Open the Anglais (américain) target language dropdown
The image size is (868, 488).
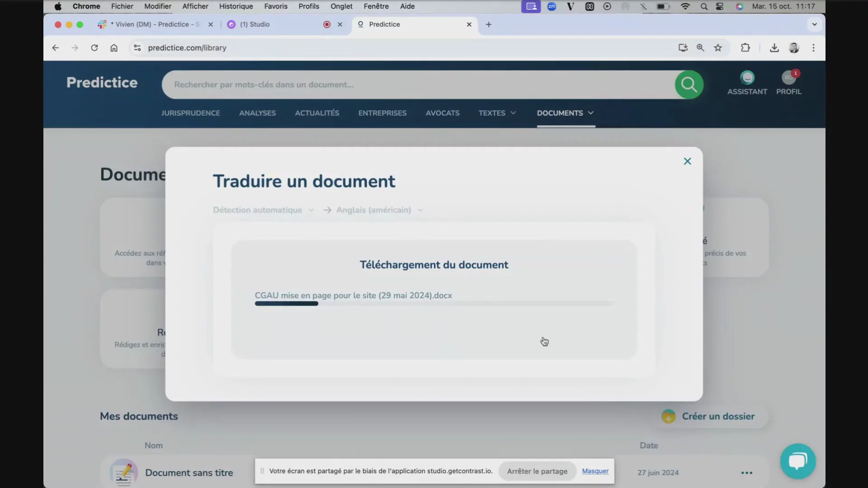click(x=379, y=210)
